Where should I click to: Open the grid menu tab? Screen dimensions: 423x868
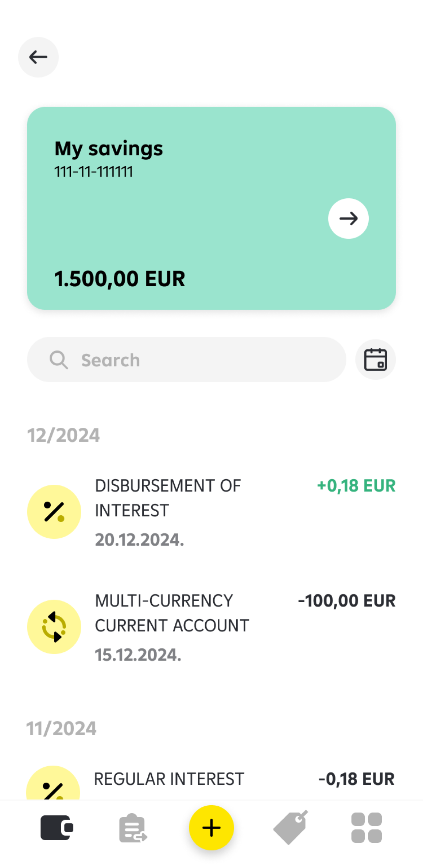click(x=366, y=828)
